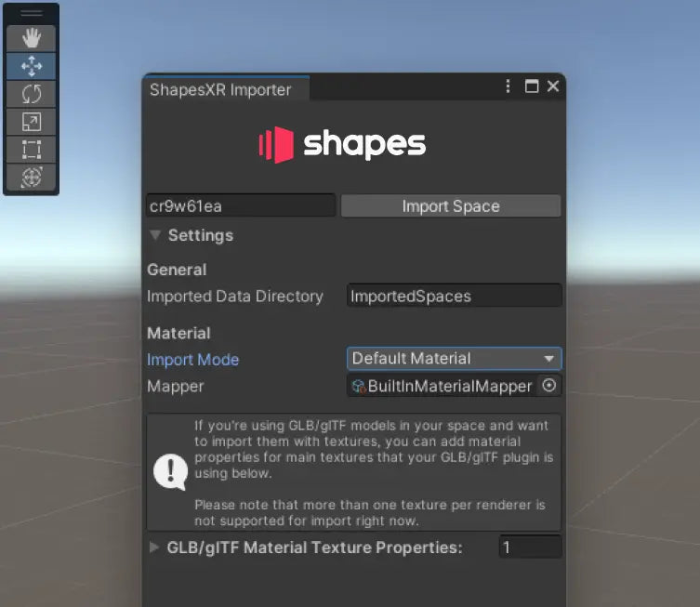
Task: Click the texture properties count field
Action: tap(530, 548)
